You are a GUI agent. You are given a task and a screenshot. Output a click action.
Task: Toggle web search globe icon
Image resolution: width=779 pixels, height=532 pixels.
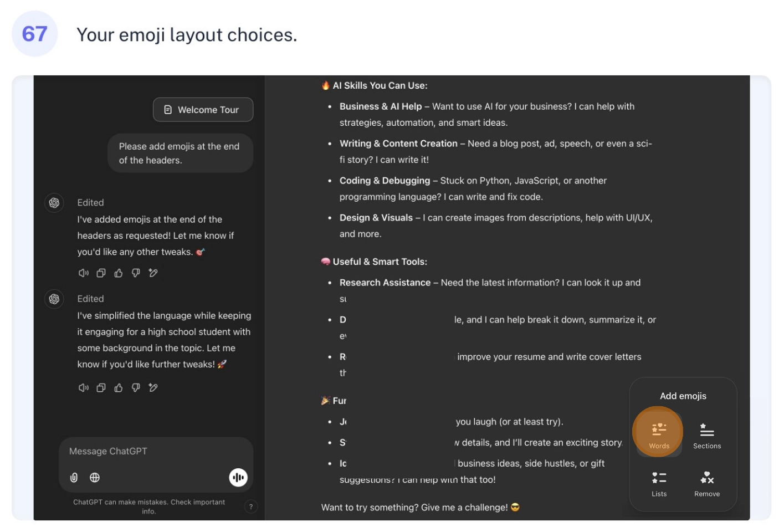click(x=95, y=478)
